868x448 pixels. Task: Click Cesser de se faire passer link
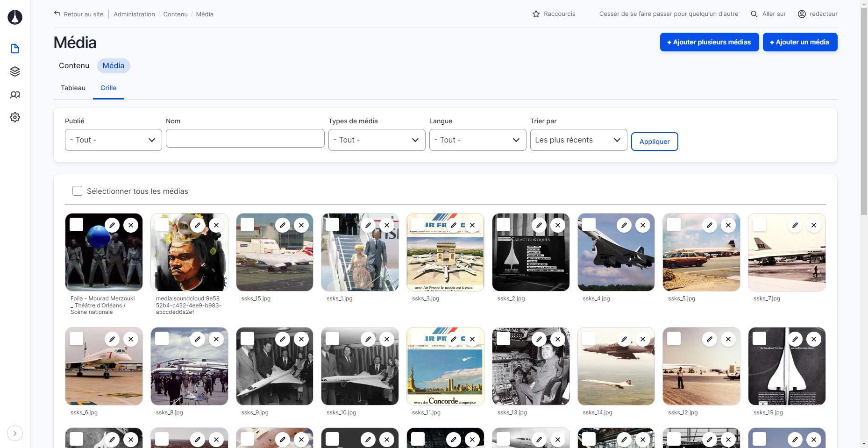(669, 14)
